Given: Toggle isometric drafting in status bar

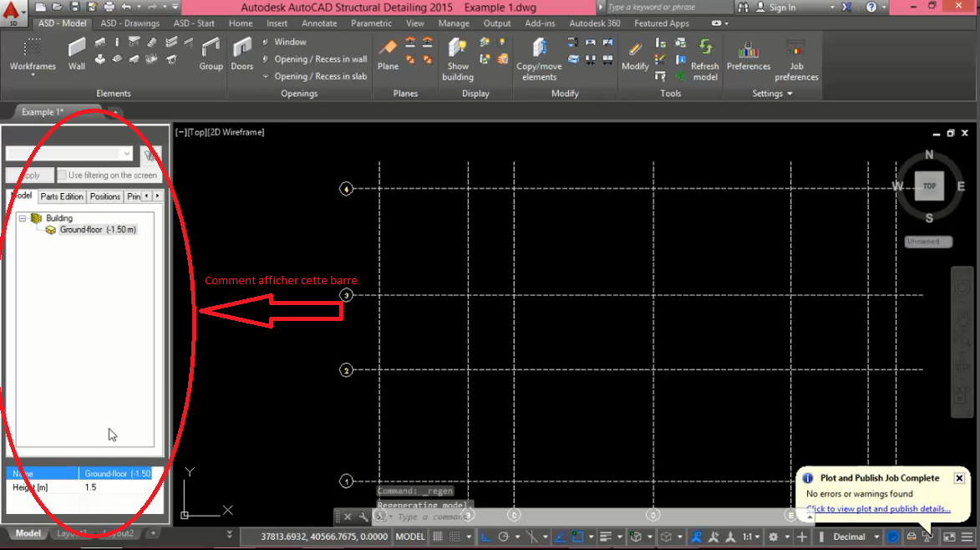Looking at the screenshot, I should tap(532, 537).
